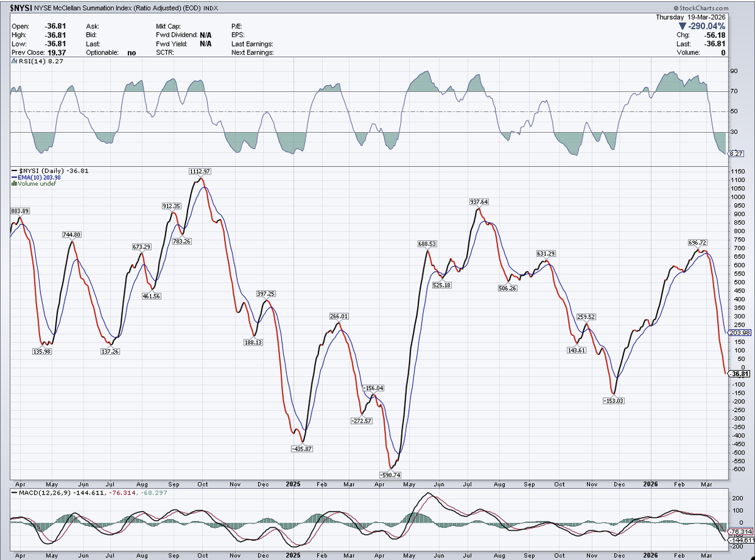Click the Next Earnings label

tap(252, 53)
